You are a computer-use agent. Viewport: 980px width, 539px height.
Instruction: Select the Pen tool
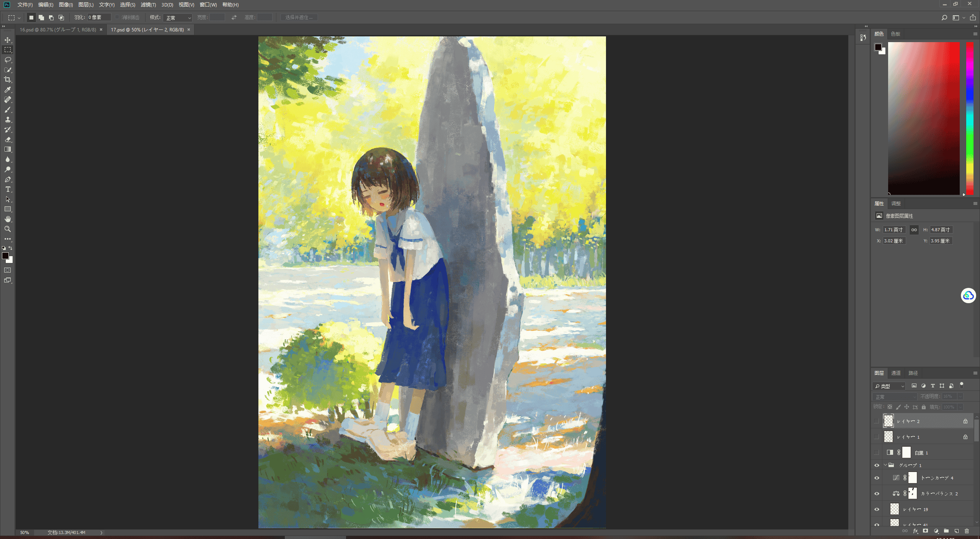click(x=8, y=179)
